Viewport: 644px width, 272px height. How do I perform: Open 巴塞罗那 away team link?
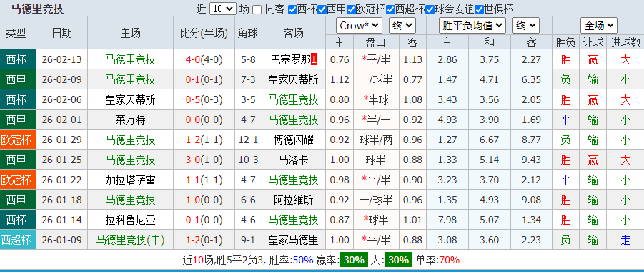click(291, 59)
